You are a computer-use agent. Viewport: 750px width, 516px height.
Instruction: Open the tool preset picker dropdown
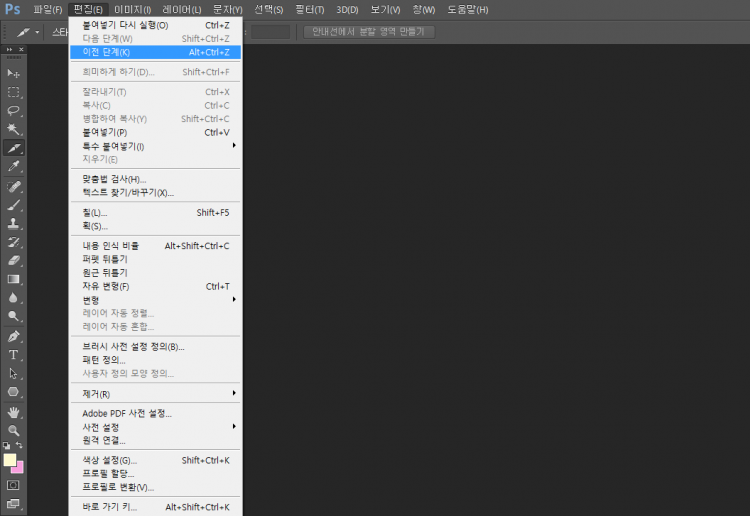pyautogui.click(x=37, y=32)
